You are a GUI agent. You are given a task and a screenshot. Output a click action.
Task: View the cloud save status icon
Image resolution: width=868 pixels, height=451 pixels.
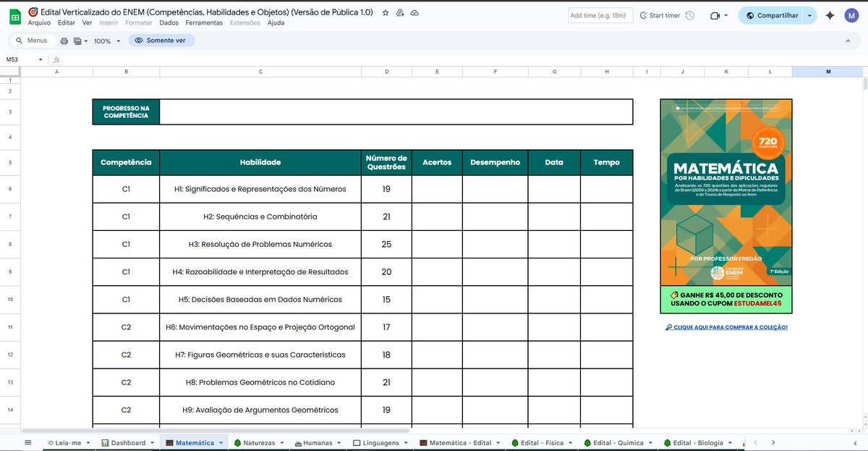tap(414, 12)
